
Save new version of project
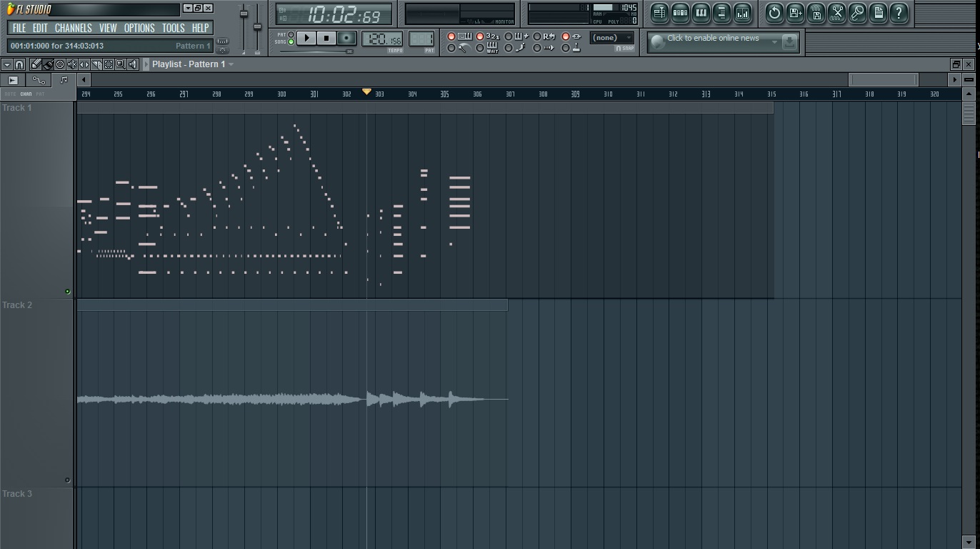click(795, 13)
